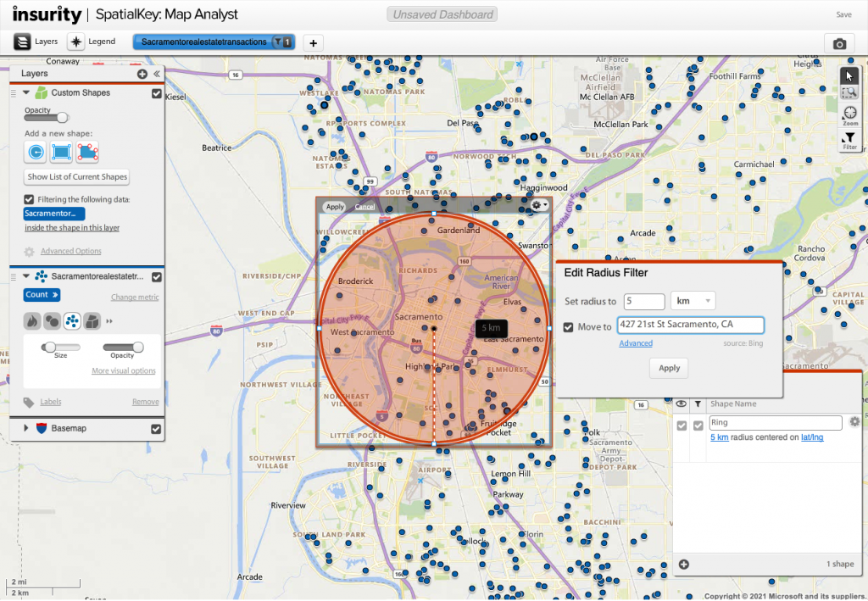This screenshot has width=868, height=601.
Task: Toggle Sacramentorealestatetr layer visibility checkbox
Action: tap(157, 277)
